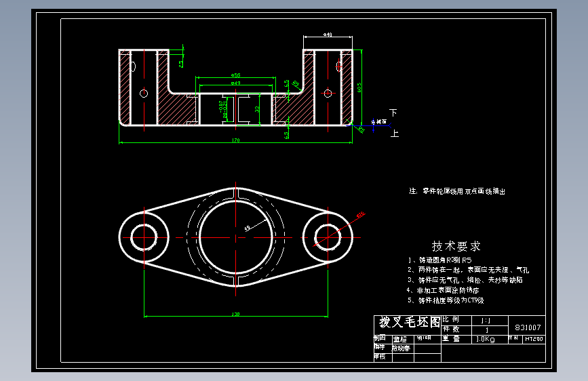This screenshot has height=381, width=588.
Task: Click requirement line 2 两件铸在一起
Action: pyautogui.click(x=469, y=270)
